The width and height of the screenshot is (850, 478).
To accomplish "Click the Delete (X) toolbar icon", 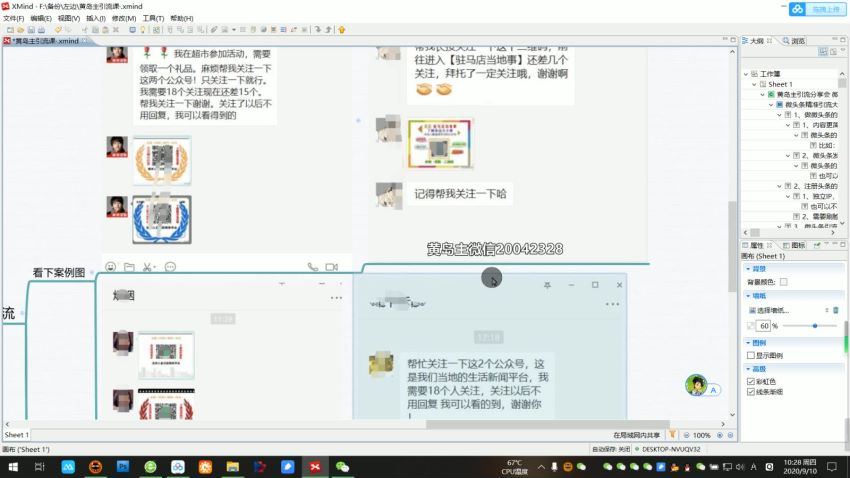I will (115, 30).
